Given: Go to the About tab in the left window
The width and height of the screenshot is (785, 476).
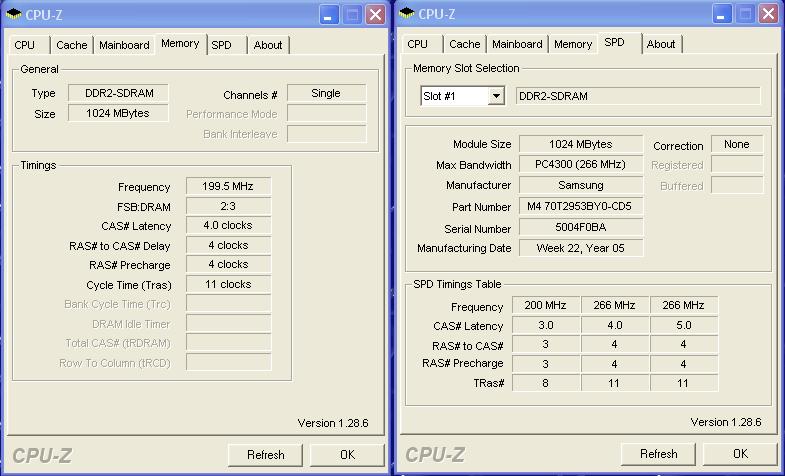Looking at the screenshot, I should (x=267, y=45).
